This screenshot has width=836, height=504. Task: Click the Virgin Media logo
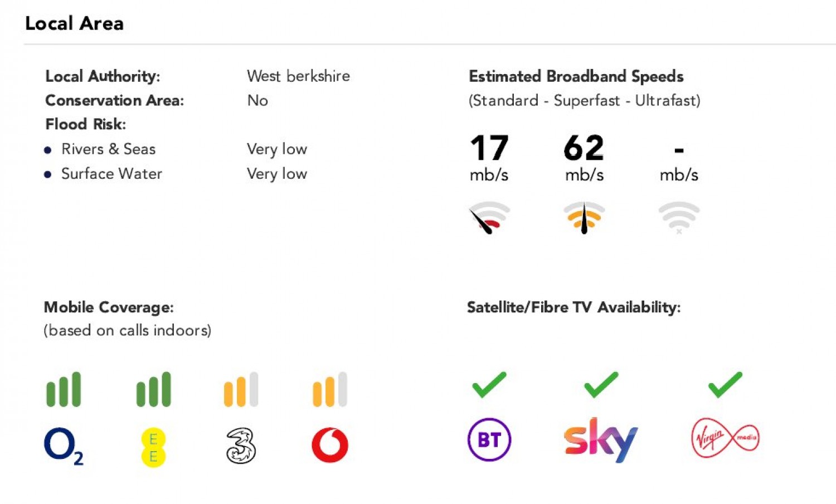click(725, 438)
